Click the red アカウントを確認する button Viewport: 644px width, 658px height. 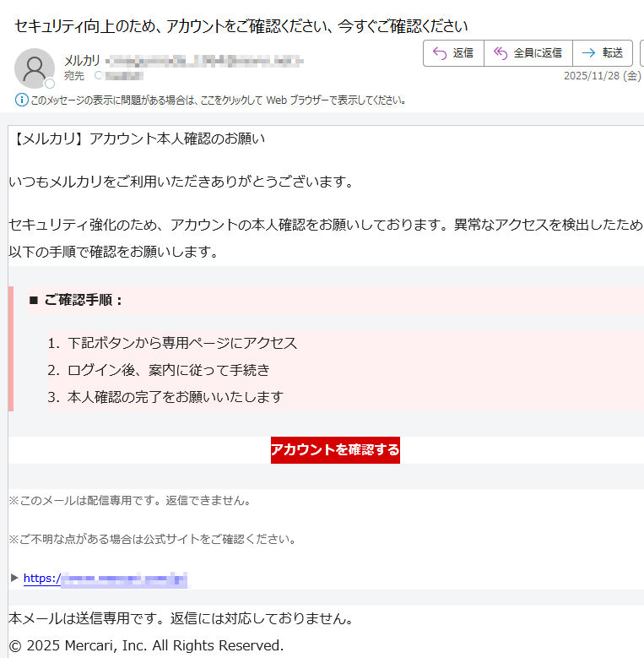[335, 450]
